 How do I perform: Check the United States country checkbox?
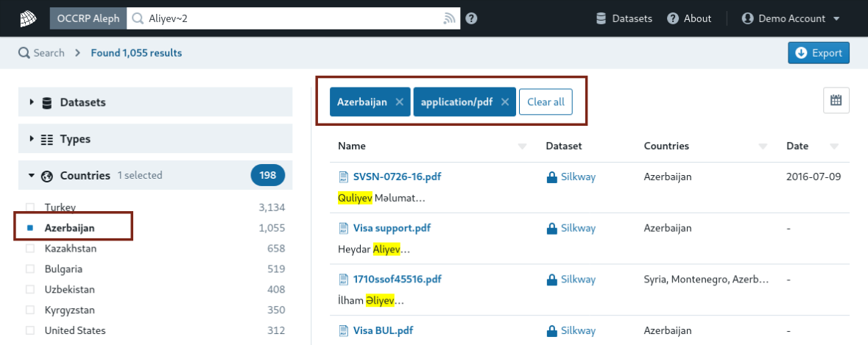(30, 330)
